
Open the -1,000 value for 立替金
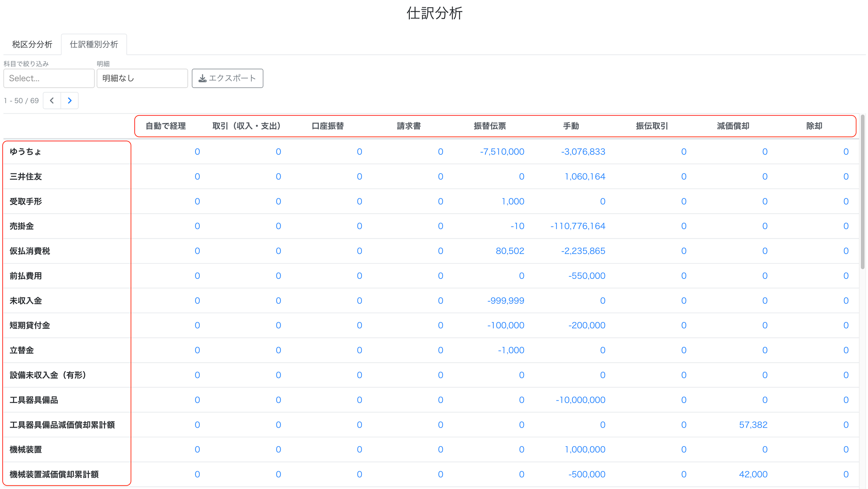tap(511, 350)
